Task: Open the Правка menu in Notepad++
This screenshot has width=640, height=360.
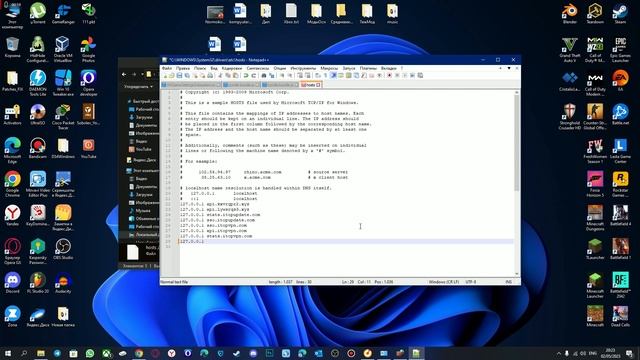Action: pos(182,68)
